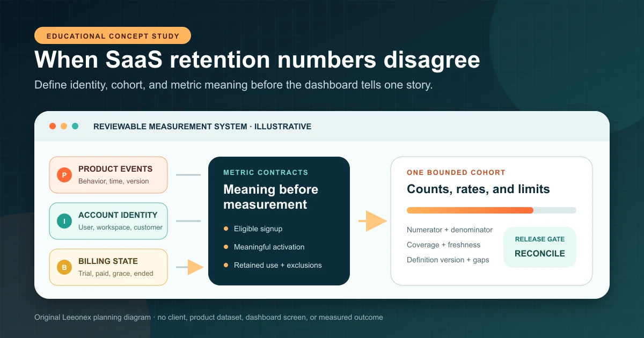
Task: Click the 'Metric Contracts' label
Action: coord(266,173)
